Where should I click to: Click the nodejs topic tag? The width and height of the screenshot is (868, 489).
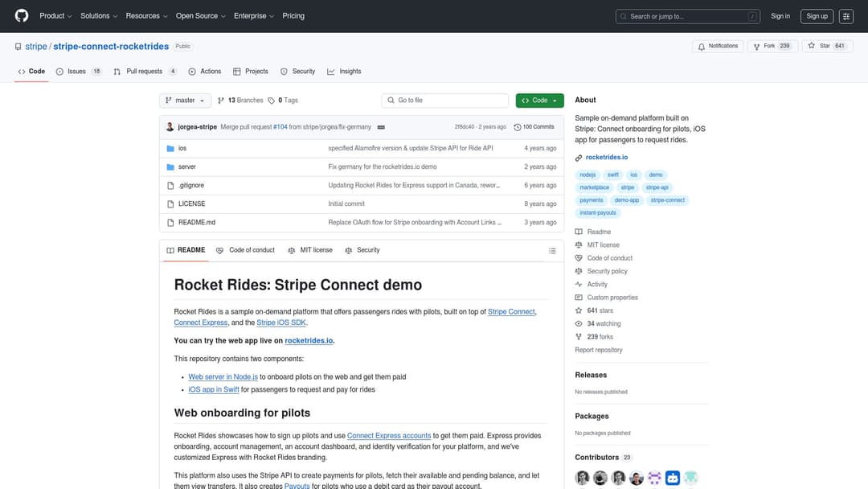tap(588, 175)
